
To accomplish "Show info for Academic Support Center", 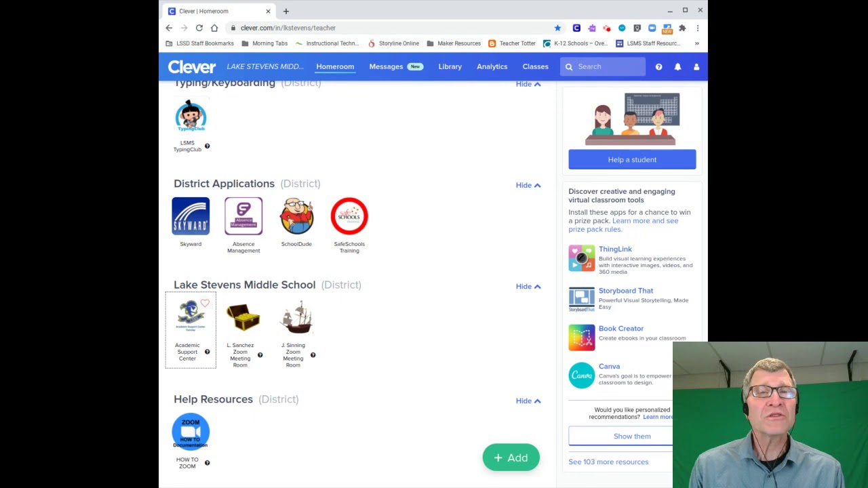I will (208, 352).
